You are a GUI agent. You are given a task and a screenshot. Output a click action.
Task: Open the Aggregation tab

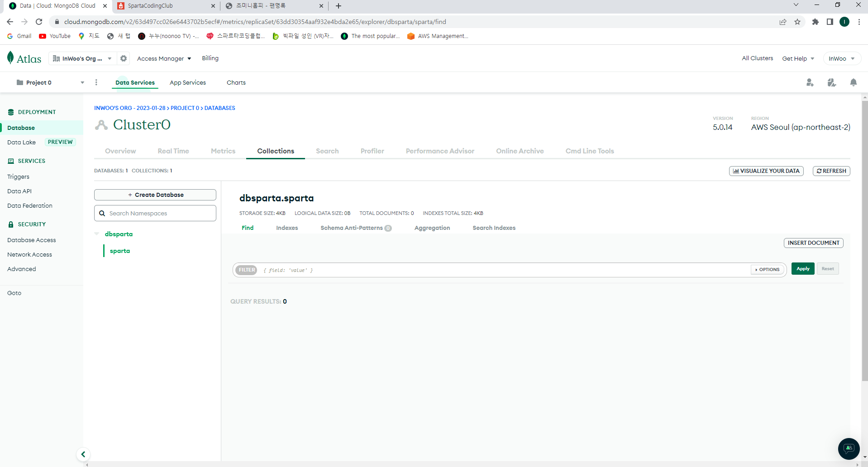tap(432, 228)
